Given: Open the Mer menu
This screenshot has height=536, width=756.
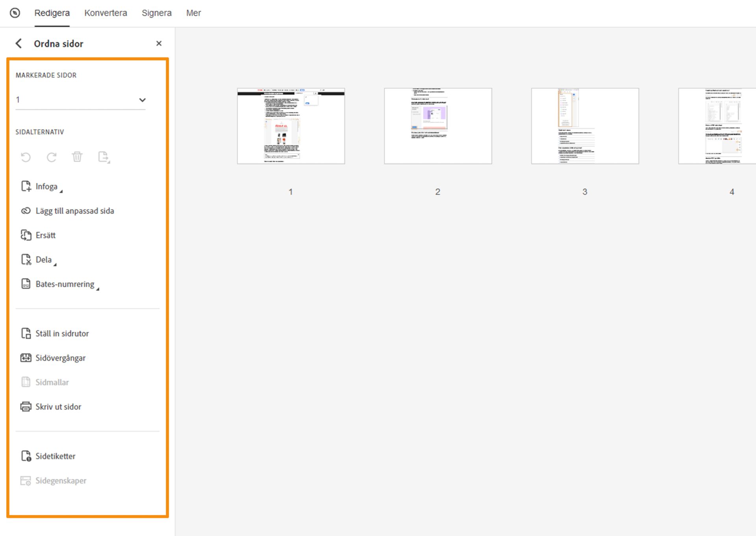Looking at the screenshot, I should pyautogui.click(x=193, y=13).
